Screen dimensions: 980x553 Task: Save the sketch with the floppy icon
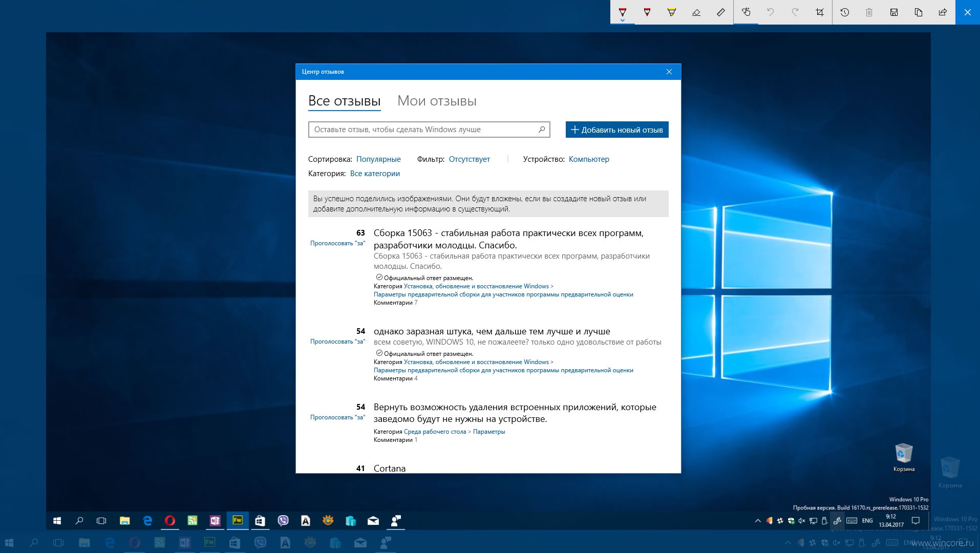(x=894, y=12)
